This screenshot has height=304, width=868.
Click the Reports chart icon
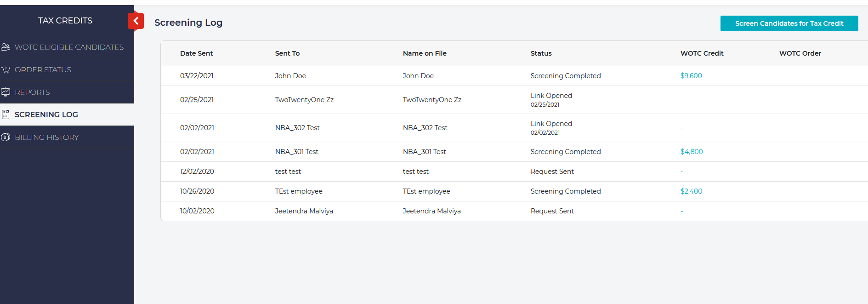point(6,92)
